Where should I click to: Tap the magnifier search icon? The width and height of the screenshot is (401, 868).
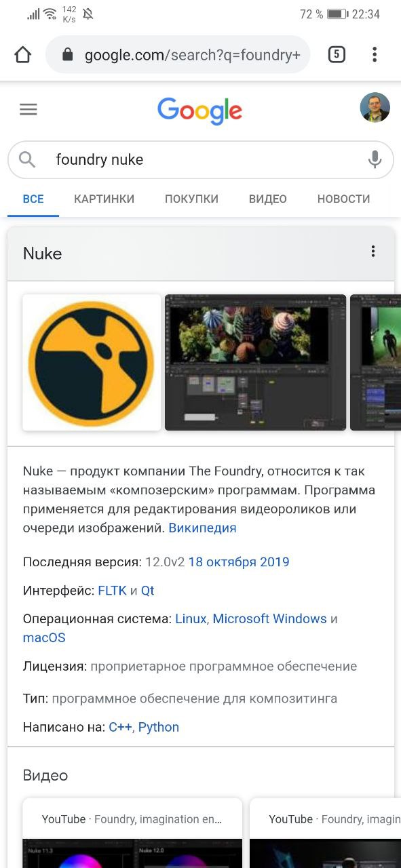click(27, 160)
